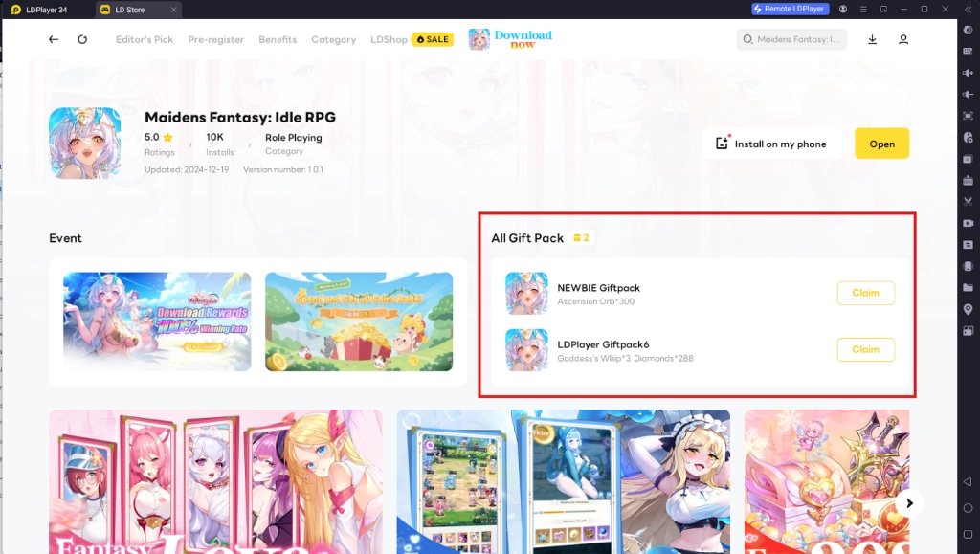
Task: Open the hamburger menu in title bar
Action: click(863, 9)
